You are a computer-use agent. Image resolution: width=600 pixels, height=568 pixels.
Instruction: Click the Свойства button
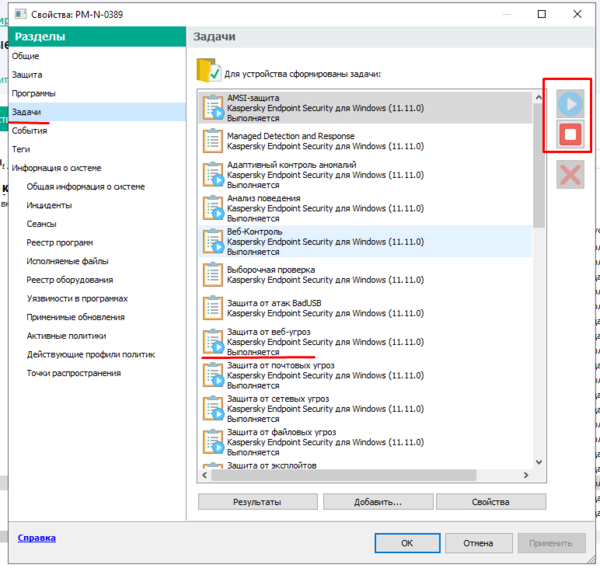[491, 502]
